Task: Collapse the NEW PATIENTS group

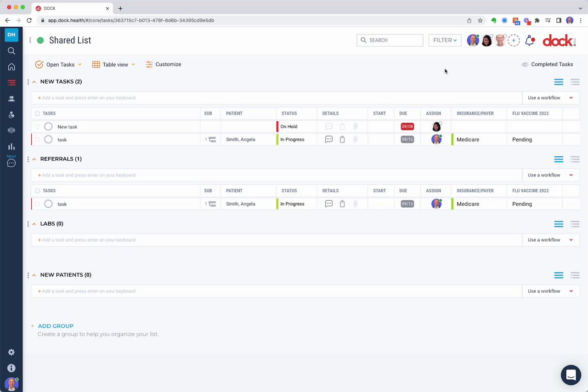Action: coord(34,275)
